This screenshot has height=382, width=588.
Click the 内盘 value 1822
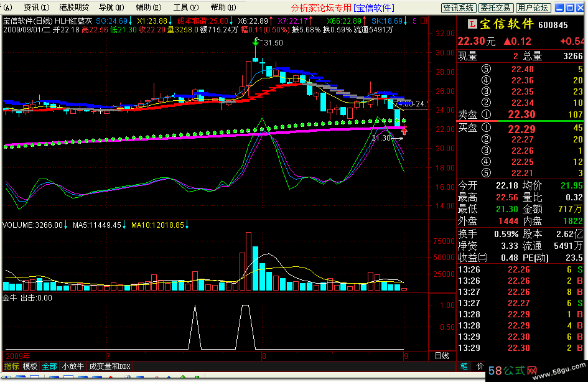click(573, 221)
